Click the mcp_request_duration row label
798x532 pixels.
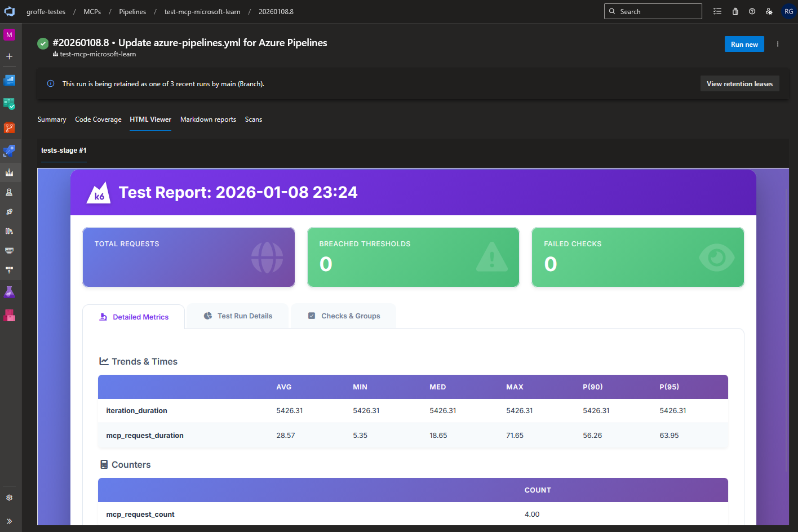coord(145,436)
